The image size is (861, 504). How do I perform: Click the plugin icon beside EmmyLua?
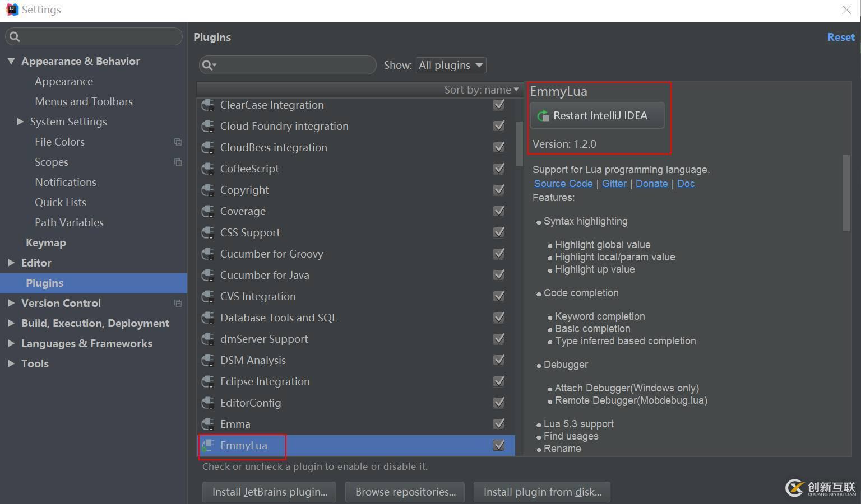(x=208, y=446)
